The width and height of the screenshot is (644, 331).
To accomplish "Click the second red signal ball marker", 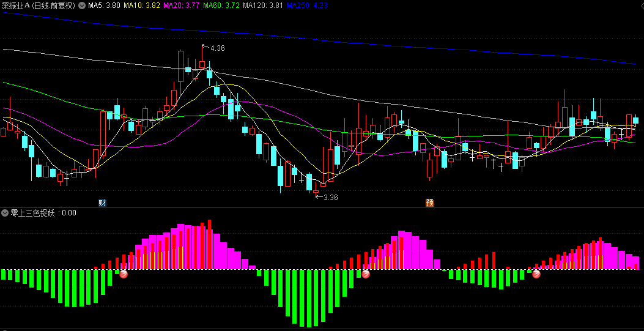I will click(366, 274).
